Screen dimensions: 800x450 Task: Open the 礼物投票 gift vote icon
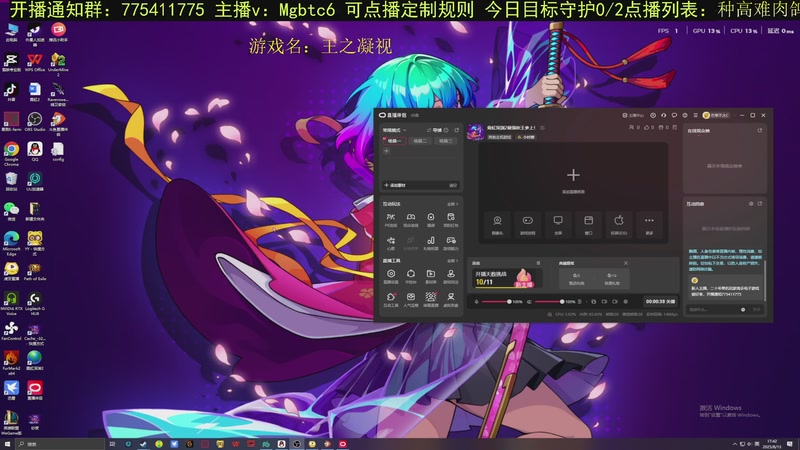(431, 243)
